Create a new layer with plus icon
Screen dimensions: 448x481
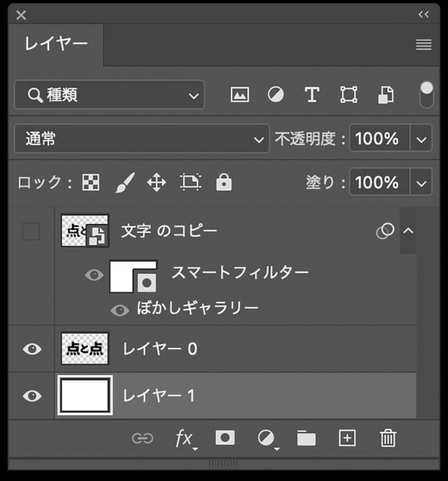click(x=347, y=438)
